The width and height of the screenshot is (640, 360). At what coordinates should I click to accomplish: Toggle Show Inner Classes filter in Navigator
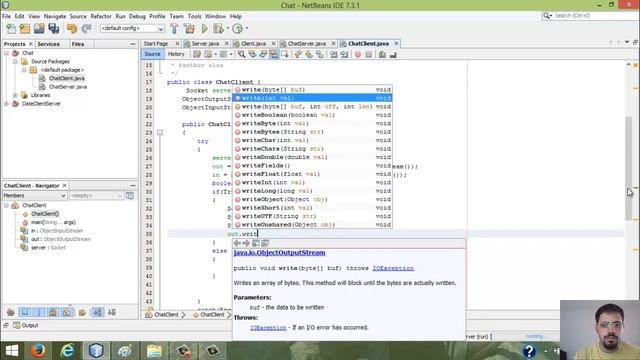[x=67, y=313]
